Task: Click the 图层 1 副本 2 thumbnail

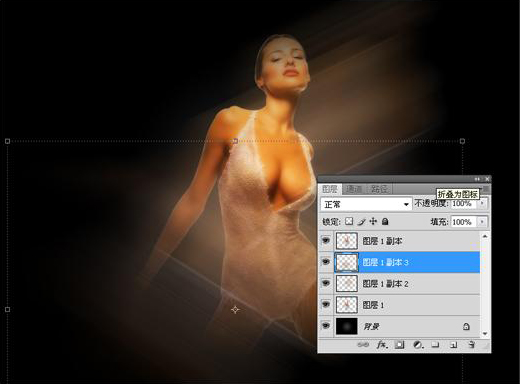Action: coord(347,284)
